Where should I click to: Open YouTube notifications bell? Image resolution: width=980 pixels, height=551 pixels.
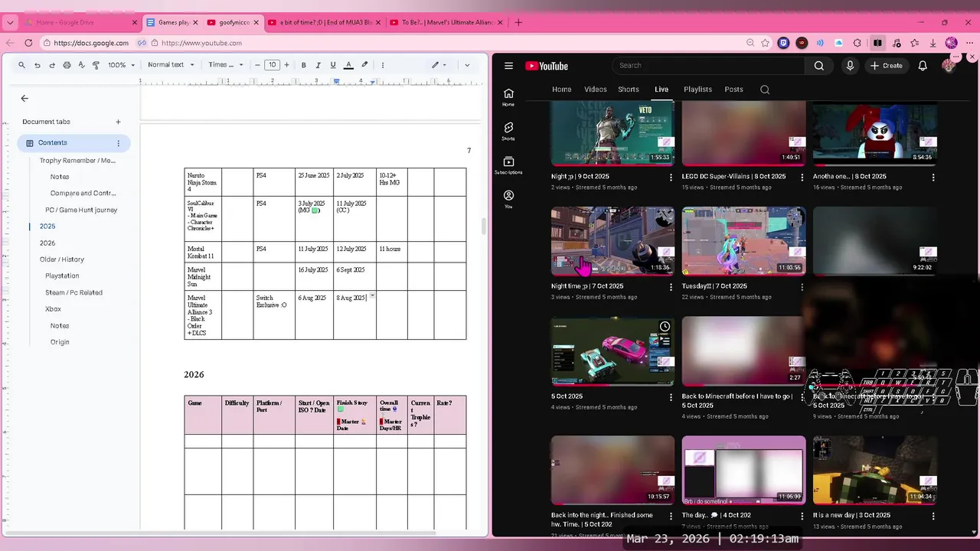tap(923, 66)
